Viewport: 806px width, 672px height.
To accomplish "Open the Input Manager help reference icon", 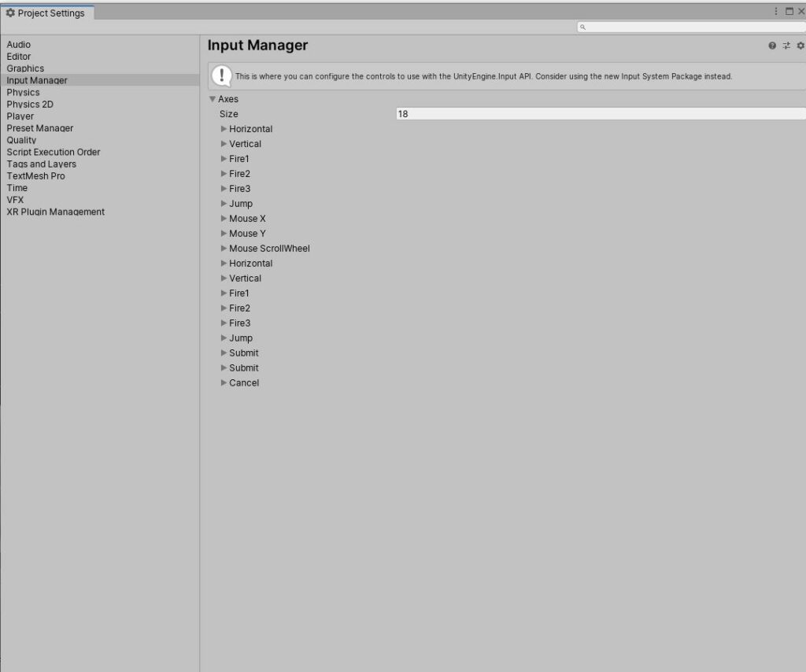I will 772,46.
